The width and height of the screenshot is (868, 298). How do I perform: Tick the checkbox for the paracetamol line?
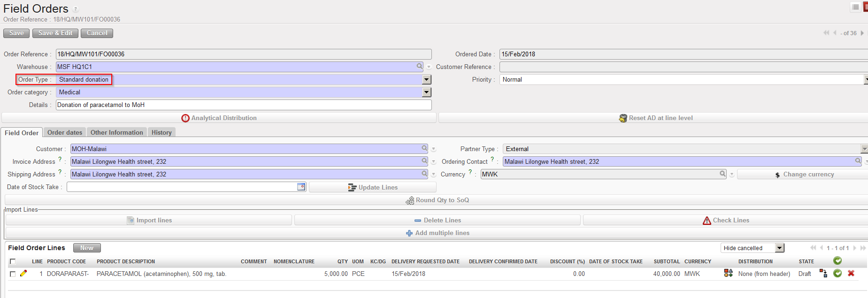tap(13, 274)
